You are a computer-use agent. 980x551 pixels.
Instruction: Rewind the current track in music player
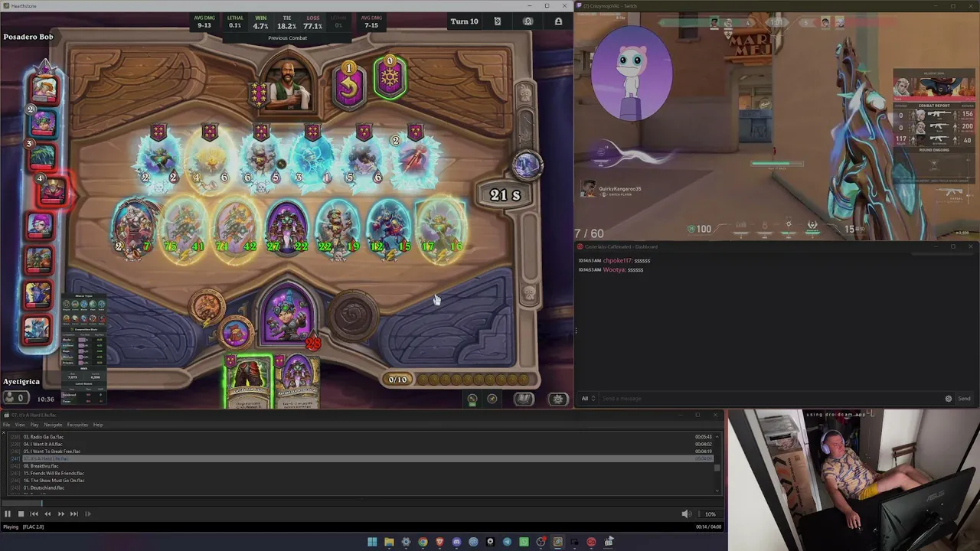(x=47, y=514)
